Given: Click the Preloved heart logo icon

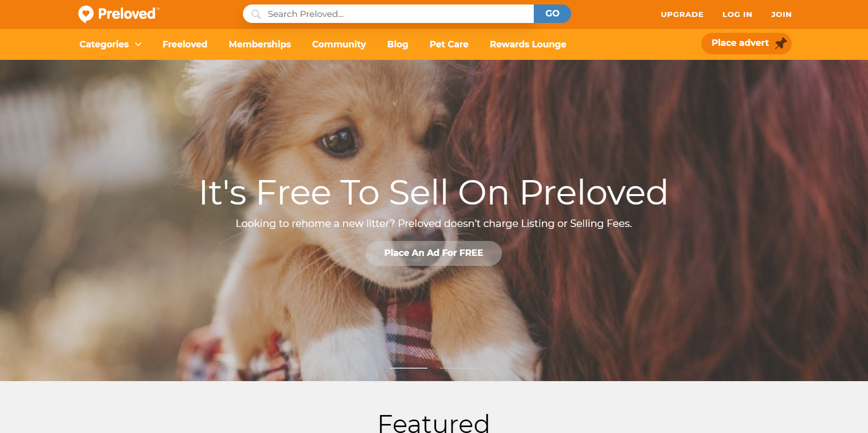Looking at the screenshot, I should coord(86,14).
